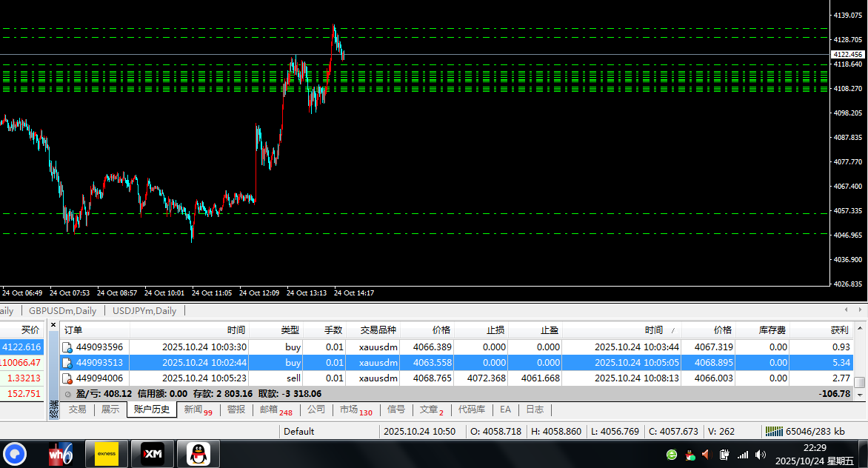
Task: Open the volume speaker tray icon
Action: pyautogui.click(x=760, y=455)
